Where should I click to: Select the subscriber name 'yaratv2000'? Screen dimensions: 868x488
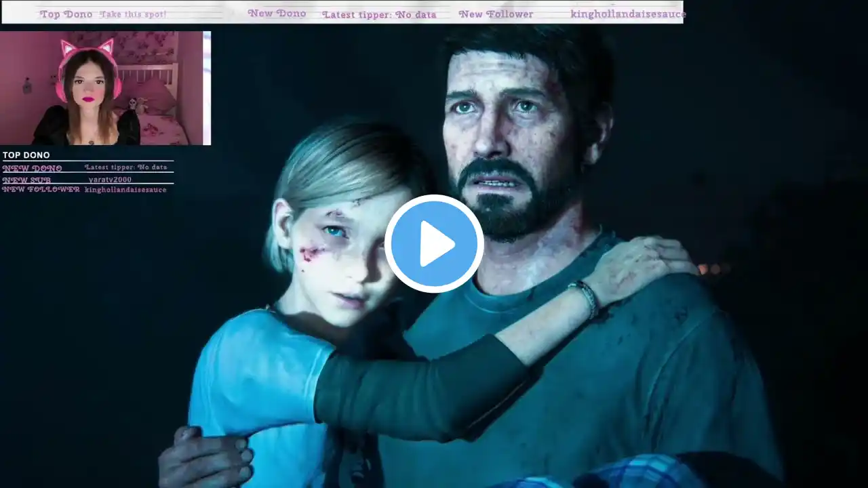(110, 180)
